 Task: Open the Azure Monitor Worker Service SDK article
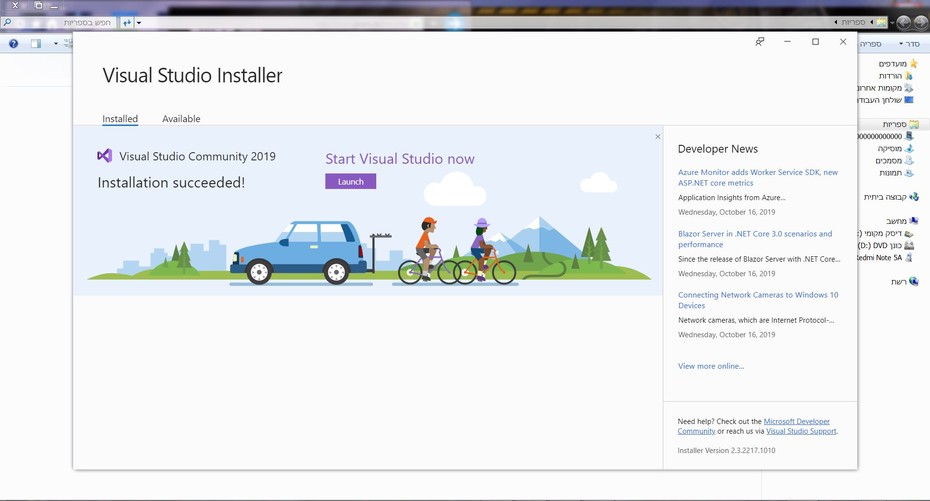click(x=757, y=177)
